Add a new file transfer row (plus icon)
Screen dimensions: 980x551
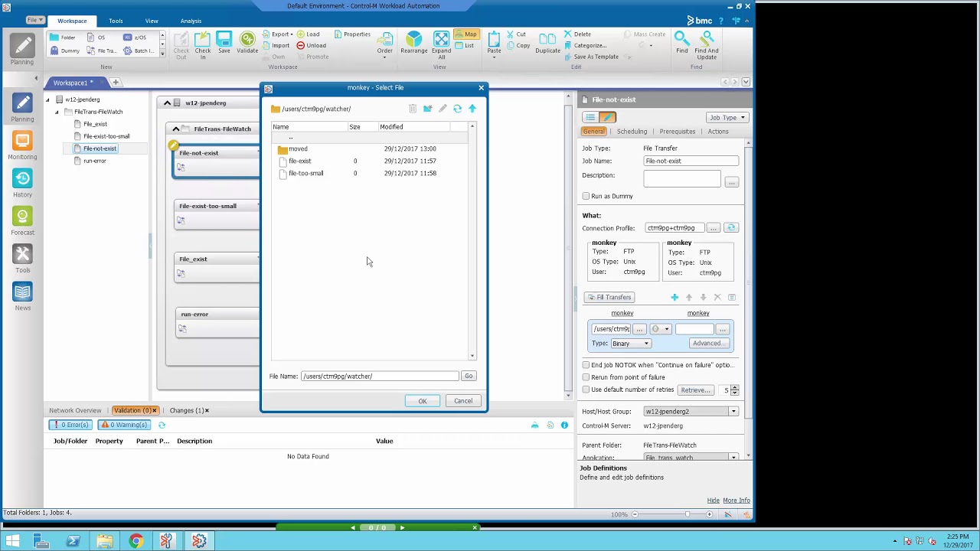675,297
